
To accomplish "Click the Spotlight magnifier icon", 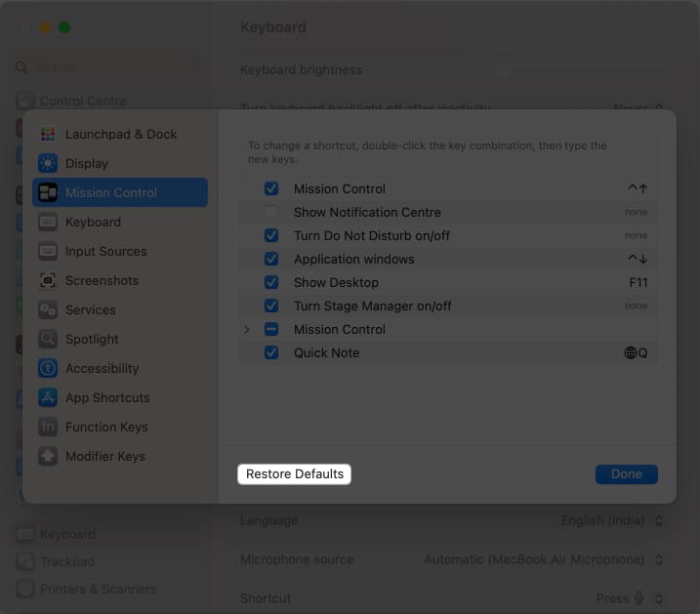I will click(48, 339).
